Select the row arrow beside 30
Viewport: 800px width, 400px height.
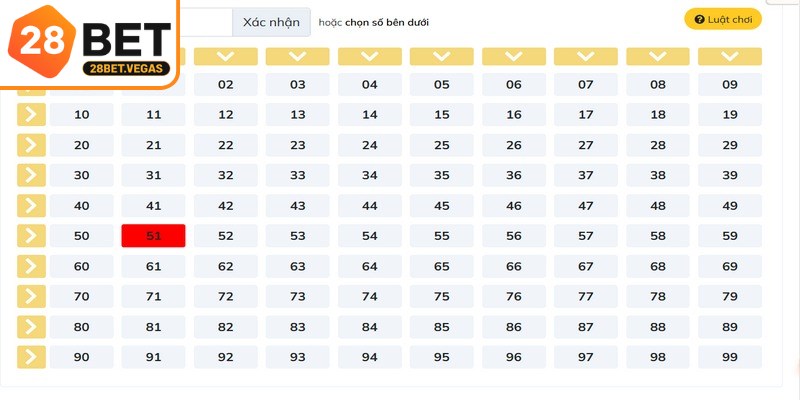tap(31, 175)
